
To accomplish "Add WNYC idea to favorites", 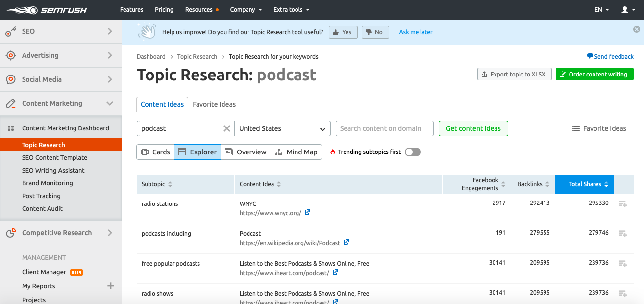I will [622, 204].
